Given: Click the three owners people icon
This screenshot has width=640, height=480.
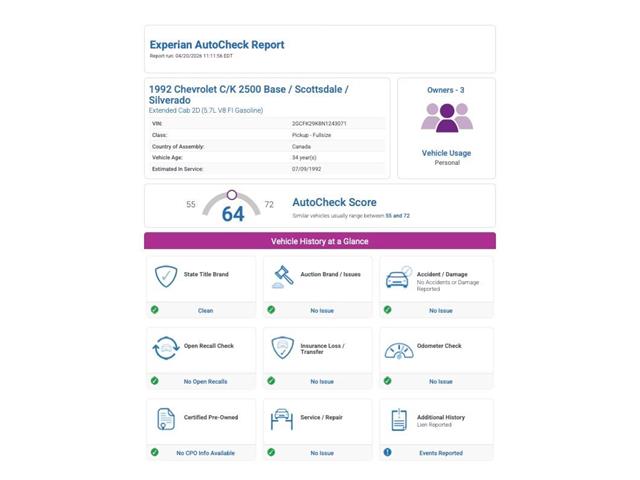Looking at the screenshot, I should pyautogui.click(x=446, y=118).
